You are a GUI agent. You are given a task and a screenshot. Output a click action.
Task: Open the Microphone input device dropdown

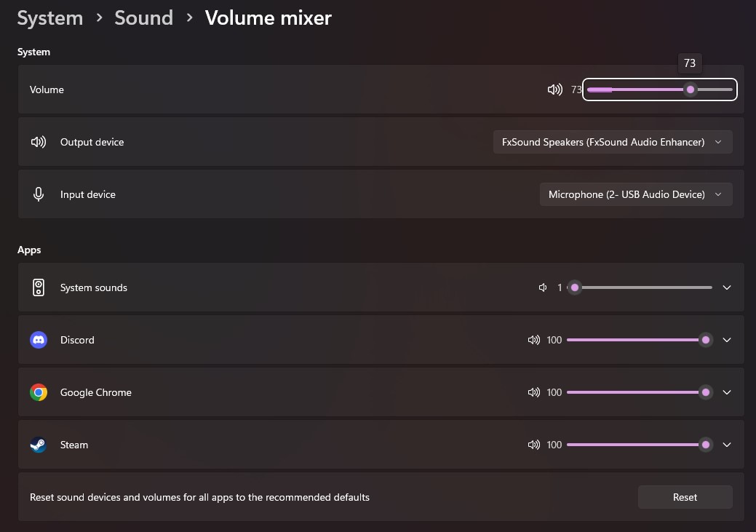click(636, 194)
